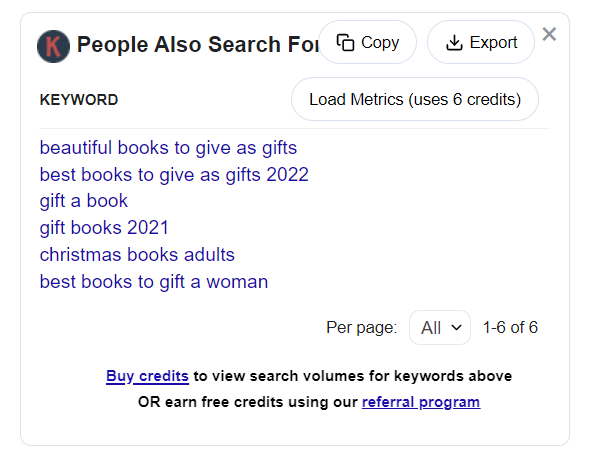Viewport: 597px width, 456px height.
Task: Click the People Also Search For title
Action: tap(198, 44)
